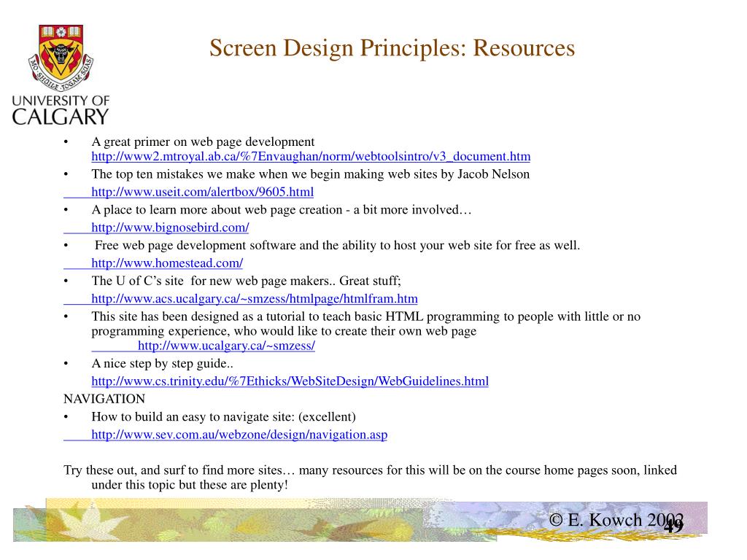747x560 pixels.
Task: Open the mtroyal.ab.ca webtoolsintro link
Action: [311, 156]
